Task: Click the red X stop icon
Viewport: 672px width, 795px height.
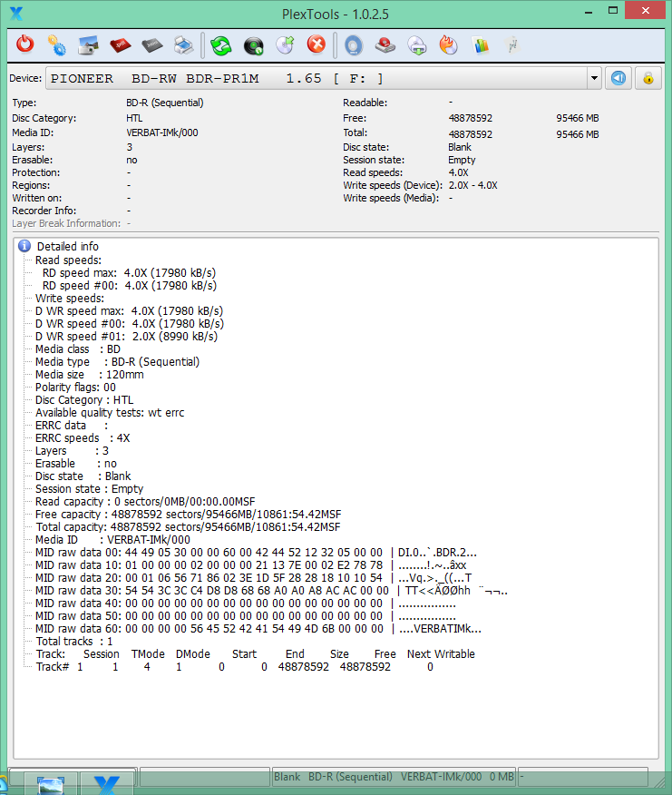Action: click(x=317, y=44)
